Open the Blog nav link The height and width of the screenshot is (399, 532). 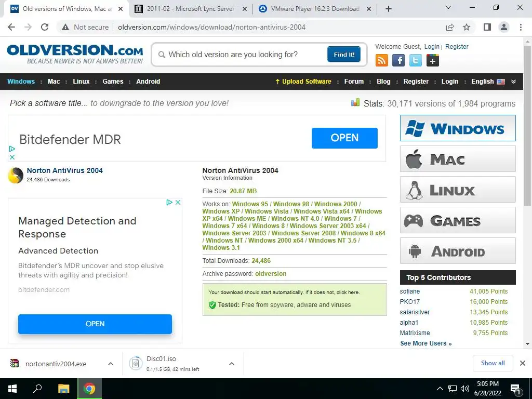[383, 82]
